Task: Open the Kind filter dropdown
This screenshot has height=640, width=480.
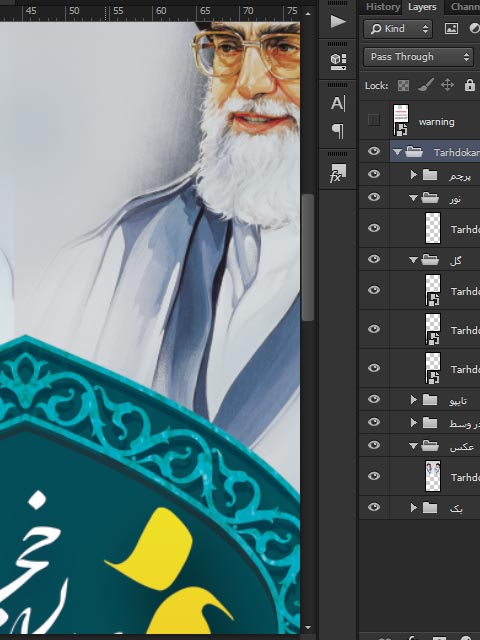Action: point(398,29)
